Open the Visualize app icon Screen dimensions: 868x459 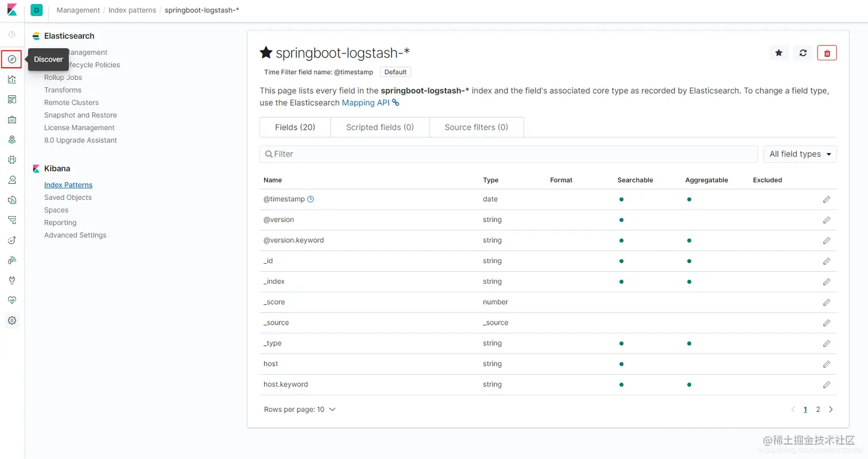[11, 79]
